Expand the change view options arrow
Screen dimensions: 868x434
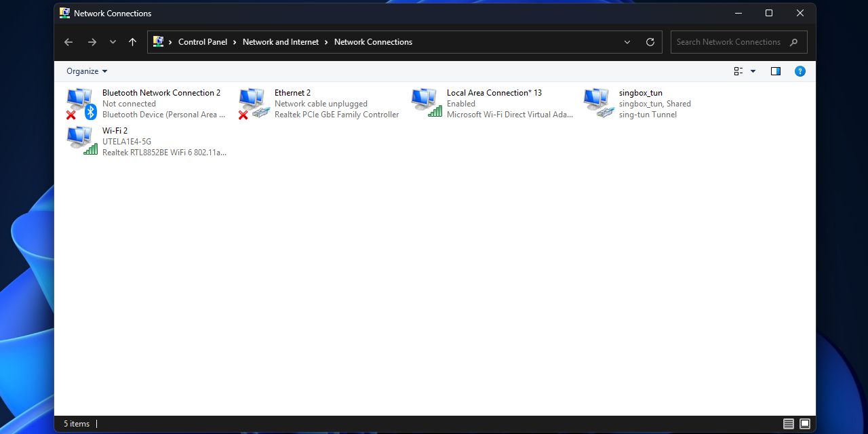pos(753,71)
